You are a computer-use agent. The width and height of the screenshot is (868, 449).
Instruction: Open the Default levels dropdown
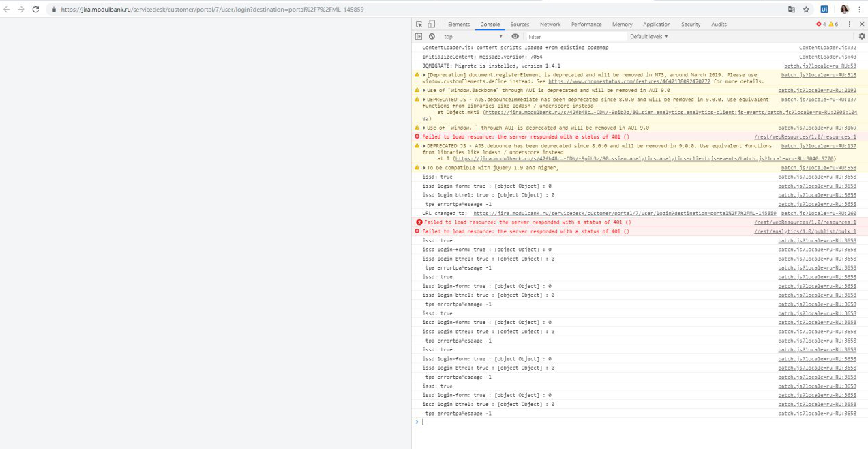[x=649, y=36]
